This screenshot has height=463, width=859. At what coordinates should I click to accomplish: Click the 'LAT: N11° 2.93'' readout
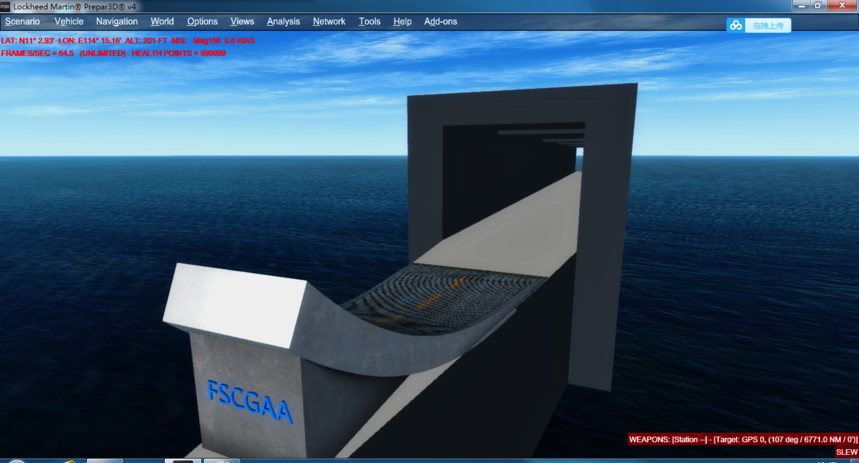pos(27,41)
